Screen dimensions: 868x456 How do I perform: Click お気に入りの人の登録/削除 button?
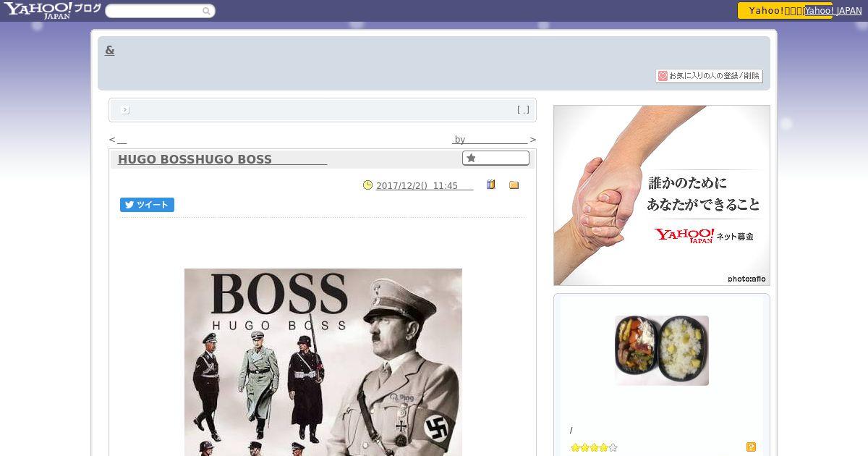709,76
